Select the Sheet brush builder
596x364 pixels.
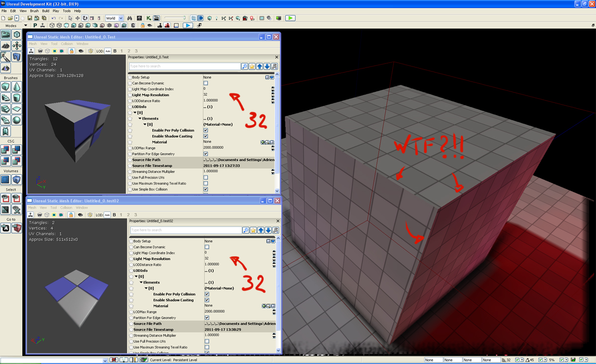pos(17,109)
